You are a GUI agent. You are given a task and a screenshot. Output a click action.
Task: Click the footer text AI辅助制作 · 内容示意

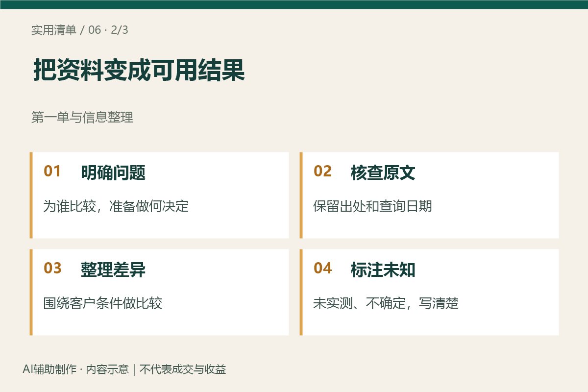point(76,369)
